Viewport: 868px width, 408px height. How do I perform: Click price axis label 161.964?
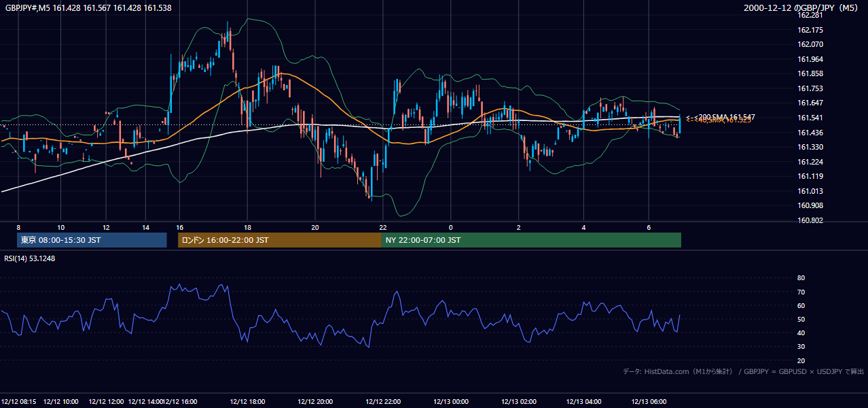click(810, 59)
